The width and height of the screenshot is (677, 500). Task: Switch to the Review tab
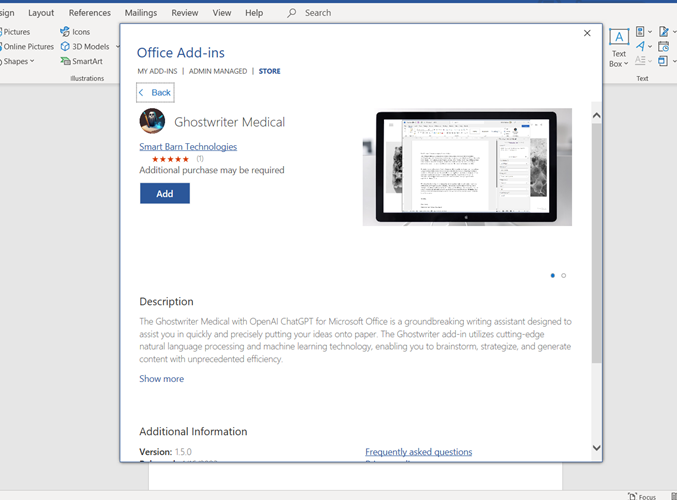tap(185, 13)
